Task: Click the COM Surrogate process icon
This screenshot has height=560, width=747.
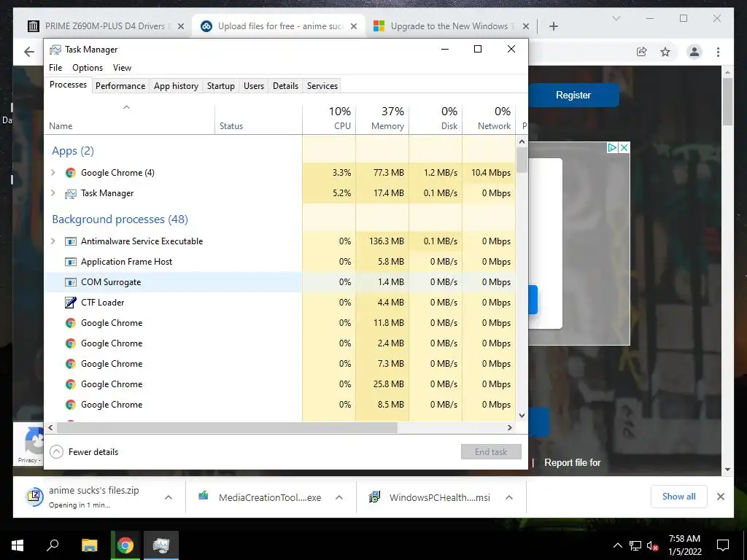Action: (71, 282)
